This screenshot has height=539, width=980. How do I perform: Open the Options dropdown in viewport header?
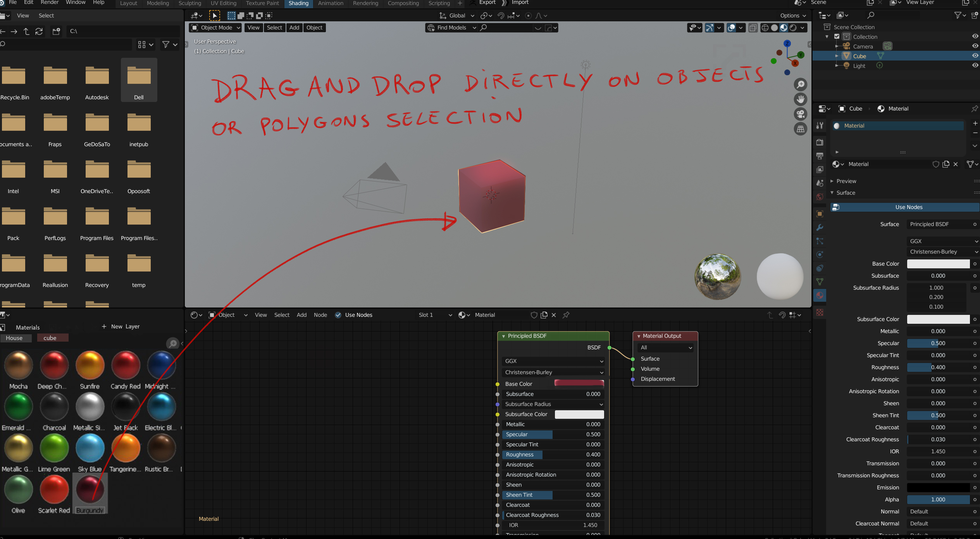pyautogui.click(x=793, y=16)
